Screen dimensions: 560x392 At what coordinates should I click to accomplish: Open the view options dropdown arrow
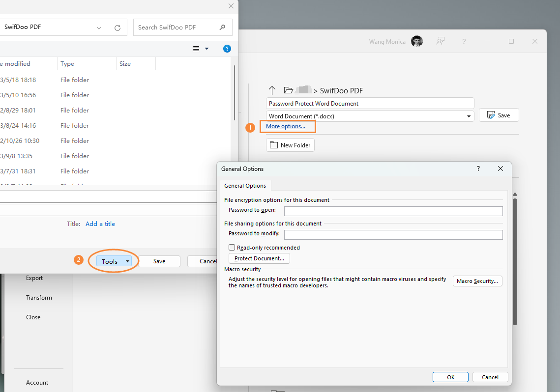pyautogui.click(x=206, y=49)
